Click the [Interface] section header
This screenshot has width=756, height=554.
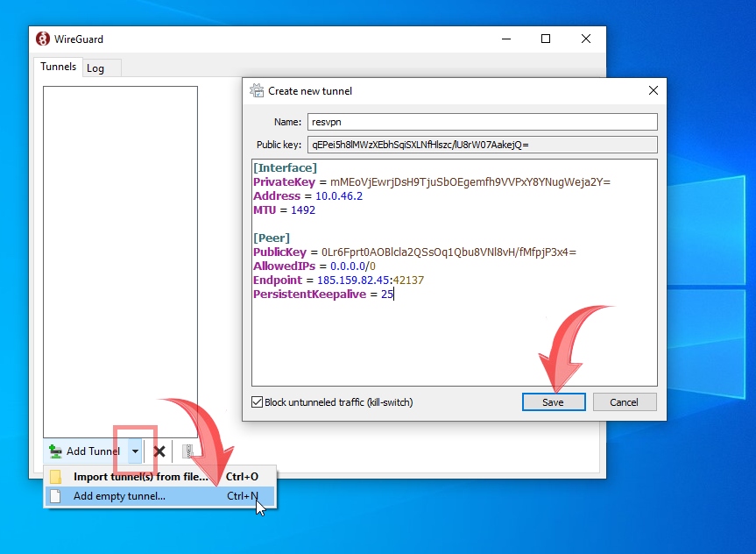coord(285,168)
